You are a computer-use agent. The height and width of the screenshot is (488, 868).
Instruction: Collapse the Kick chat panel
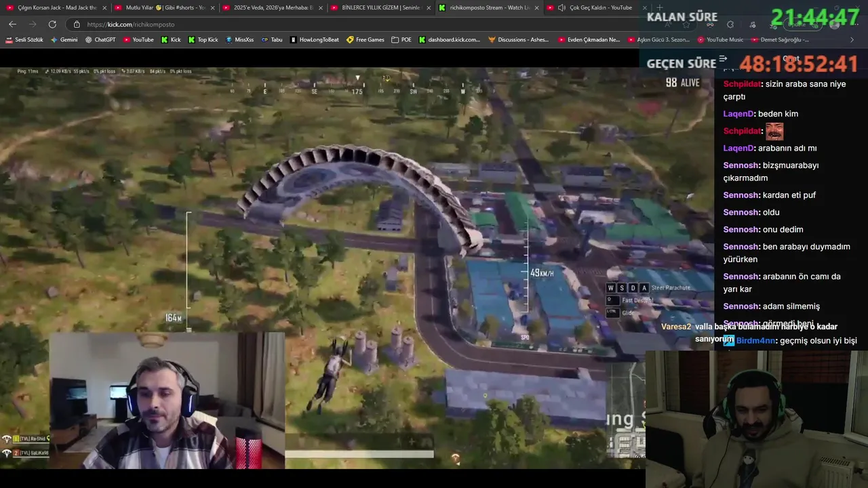pyautogui.click(x=723, y=59)
